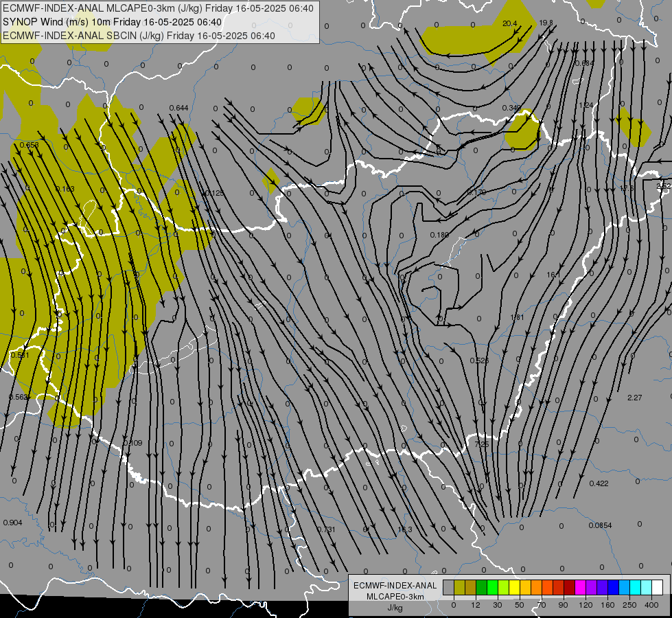This screenshot has height=618, width=672.
Task: Click the 0.526 value on the map
Action: 479,360
